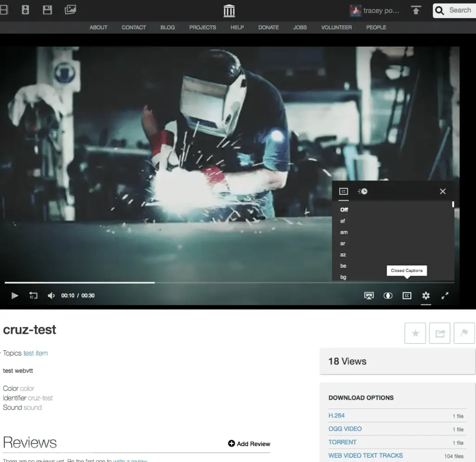This screenshot has width=476, height=462.
Task: Toggle closed captions CC button in control bar
Action: click(x=407, y=296)
